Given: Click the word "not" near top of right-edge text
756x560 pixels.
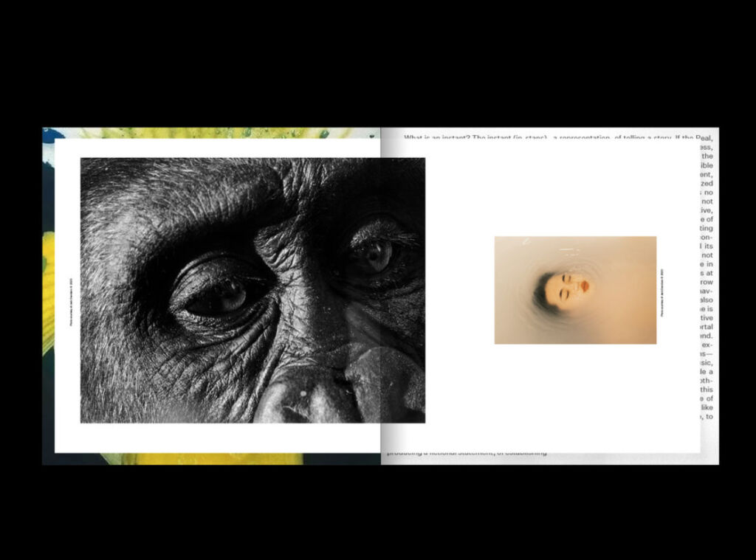Looking at the screenshot, I should [x=707, y=201].
